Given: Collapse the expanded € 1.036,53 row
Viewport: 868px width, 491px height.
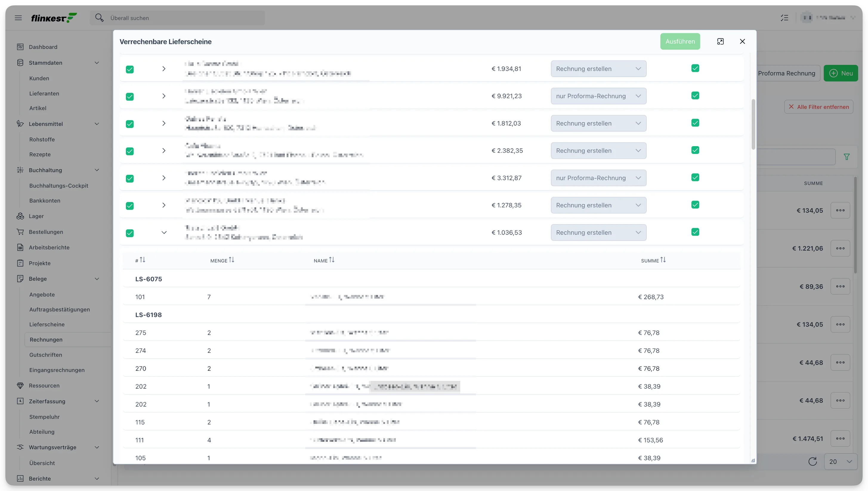Looking at the screenshot, I should click(x=164, y=232).
